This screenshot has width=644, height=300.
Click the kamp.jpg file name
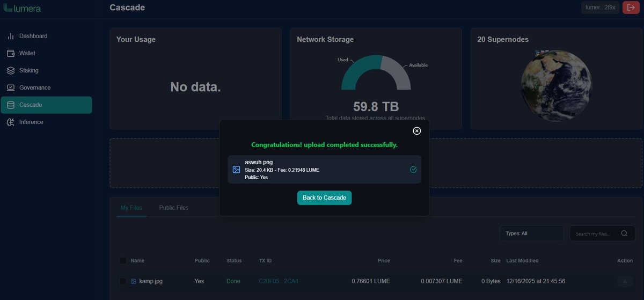pyautogui.click(x=151, y=281)
